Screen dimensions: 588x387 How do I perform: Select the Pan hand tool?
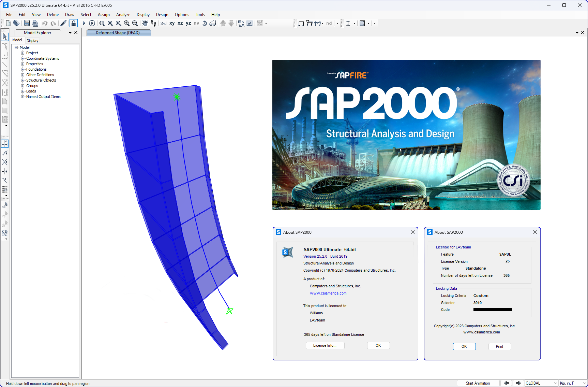[x=145, y=23]
